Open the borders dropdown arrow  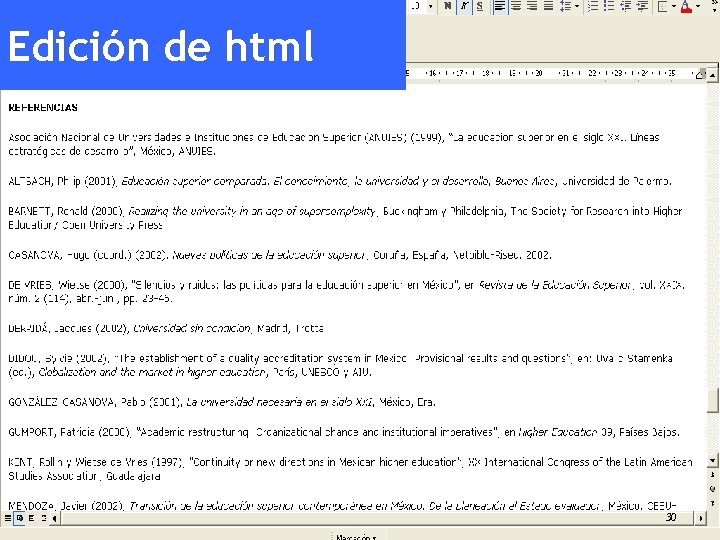coord(674,6)
